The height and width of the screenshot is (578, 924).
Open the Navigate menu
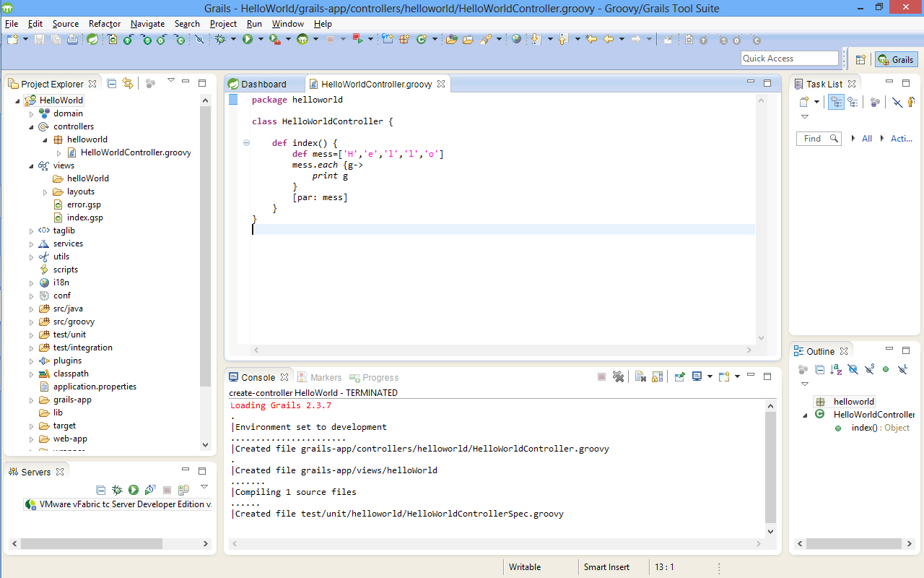click(148, 24)
